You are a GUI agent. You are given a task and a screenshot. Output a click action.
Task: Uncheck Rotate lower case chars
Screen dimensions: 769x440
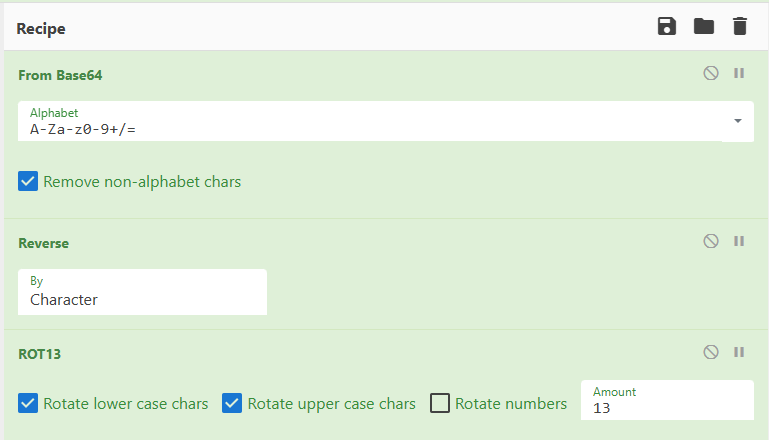pos(28,404)
